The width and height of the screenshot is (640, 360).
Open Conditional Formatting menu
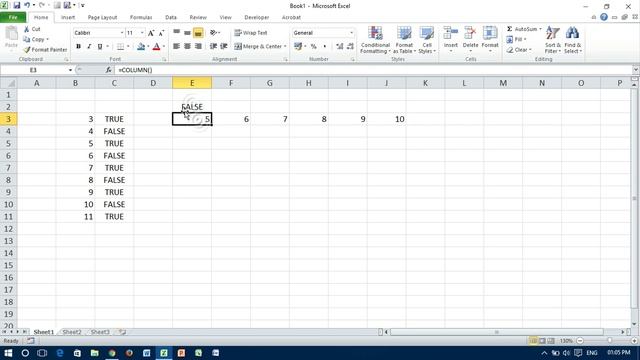pyautogui.click(x=375, y=40)
